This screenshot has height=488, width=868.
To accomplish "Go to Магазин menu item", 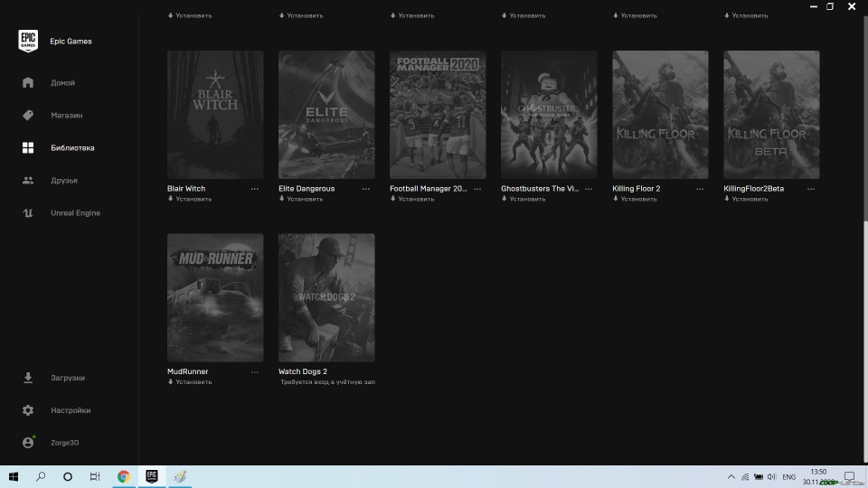I will 66,115.
